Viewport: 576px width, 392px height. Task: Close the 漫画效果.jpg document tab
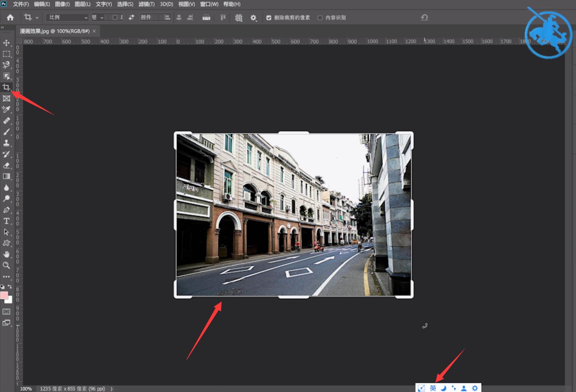94,31
